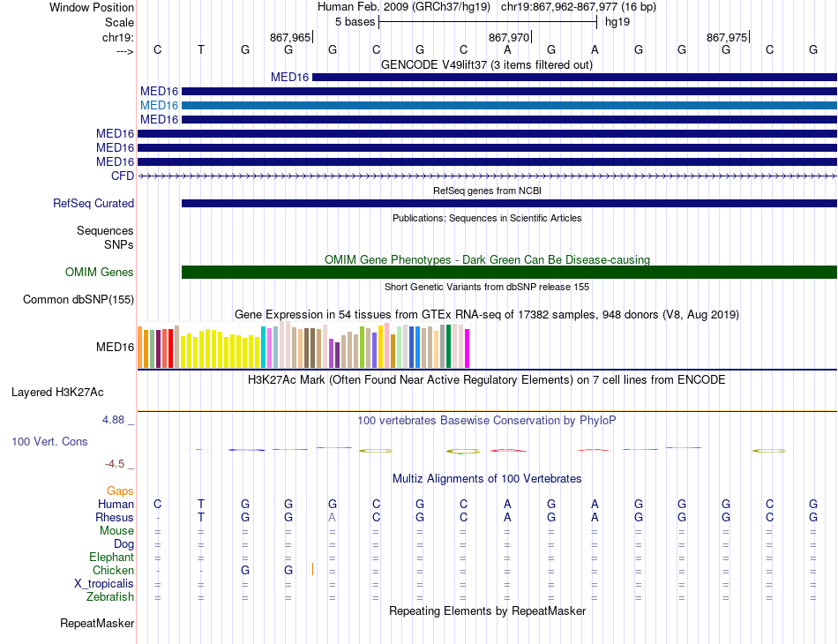The image size is (838, 644).
Task: Click the -4.5 PhyloP lower axis value
Action: [115, 464]
